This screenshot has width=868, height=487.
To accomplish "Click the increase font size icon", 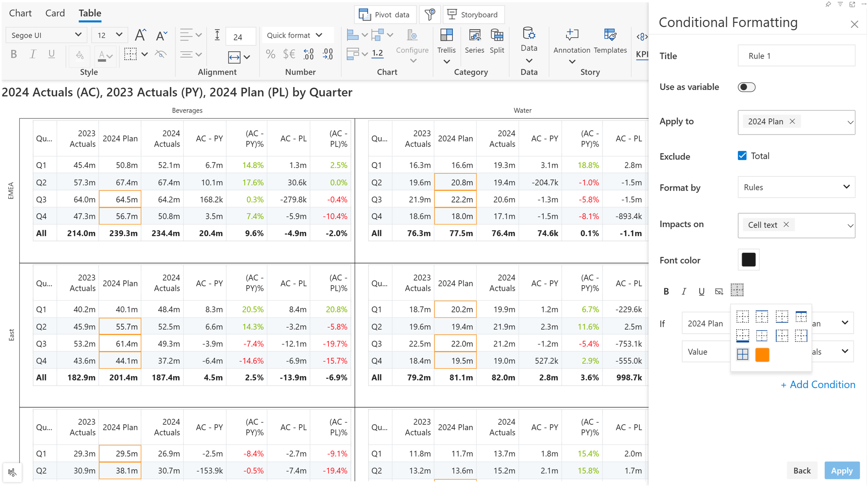I will point(140,35).
